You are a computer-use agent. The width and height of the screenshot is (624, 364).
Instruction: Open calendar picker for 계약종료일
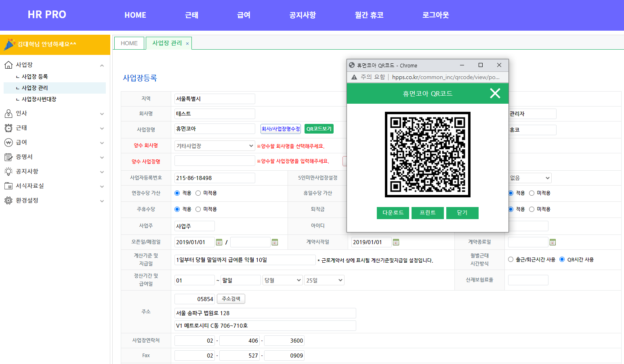pyautogui.click(x=553, y=242)
